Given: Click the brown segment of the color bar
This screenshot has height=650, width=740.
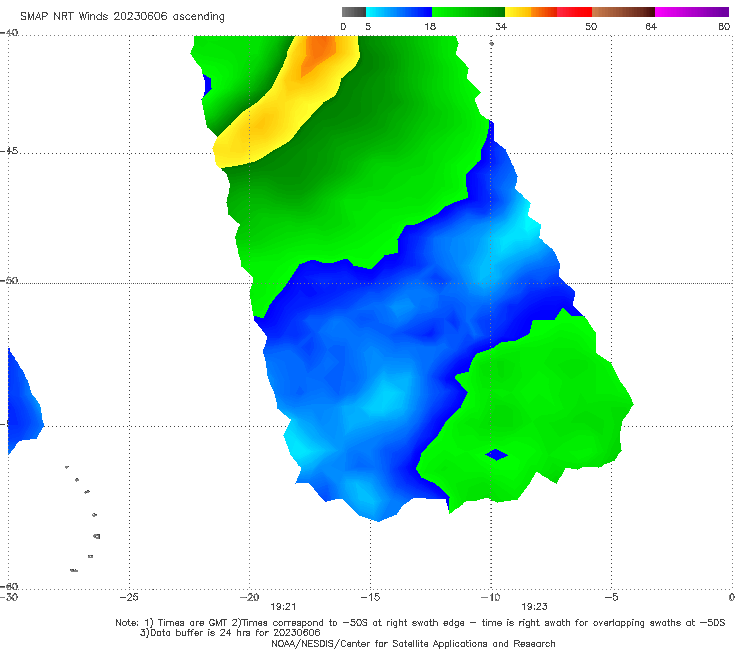Looking at the screenshot, I should click(623, 12).
